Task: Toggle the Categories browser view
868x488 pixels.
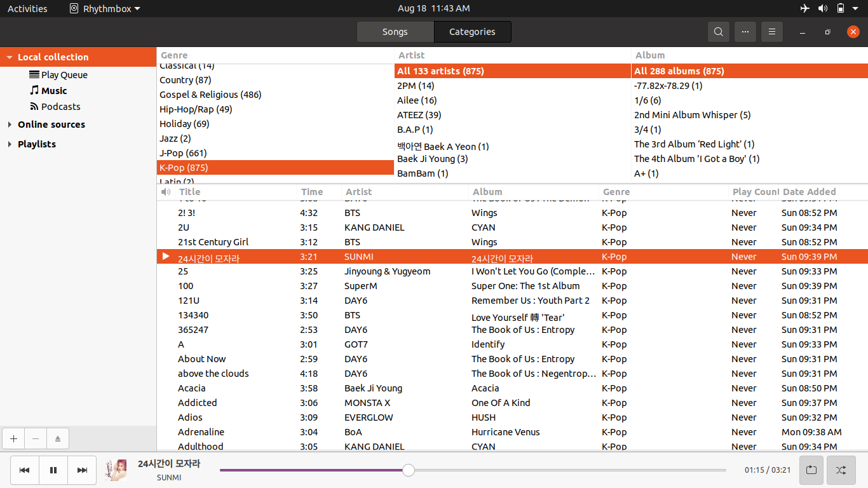Action: click(472, 32)
